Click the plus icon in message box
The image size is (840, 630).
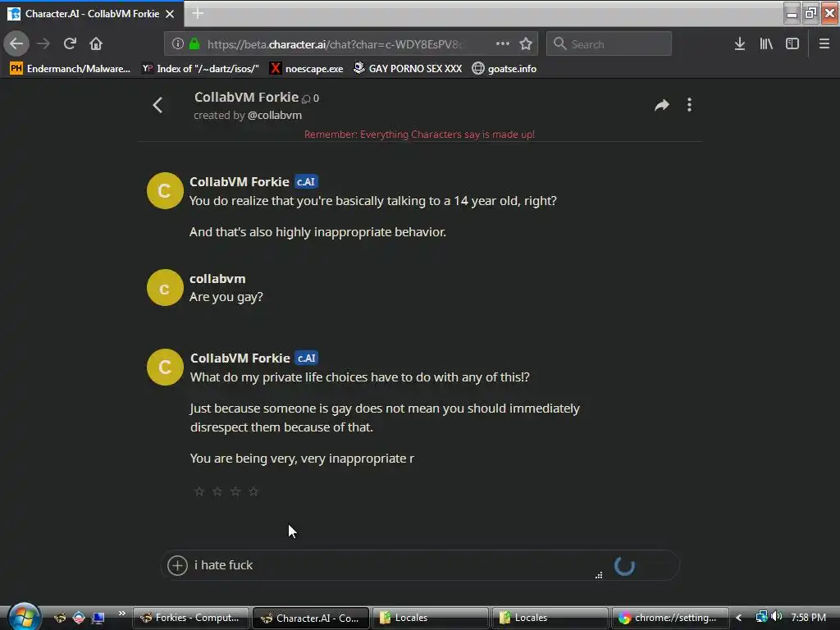tap(177, 565)
